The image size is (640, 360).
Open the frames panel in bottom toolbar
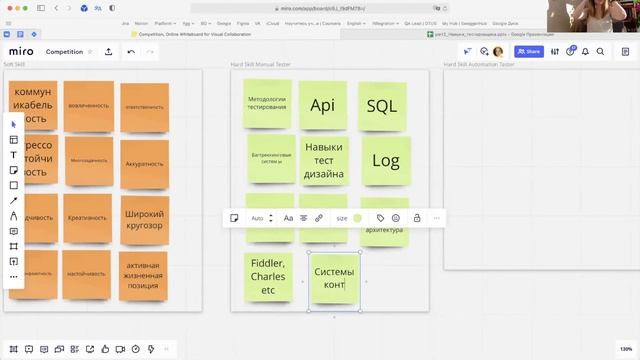(13, 349)
